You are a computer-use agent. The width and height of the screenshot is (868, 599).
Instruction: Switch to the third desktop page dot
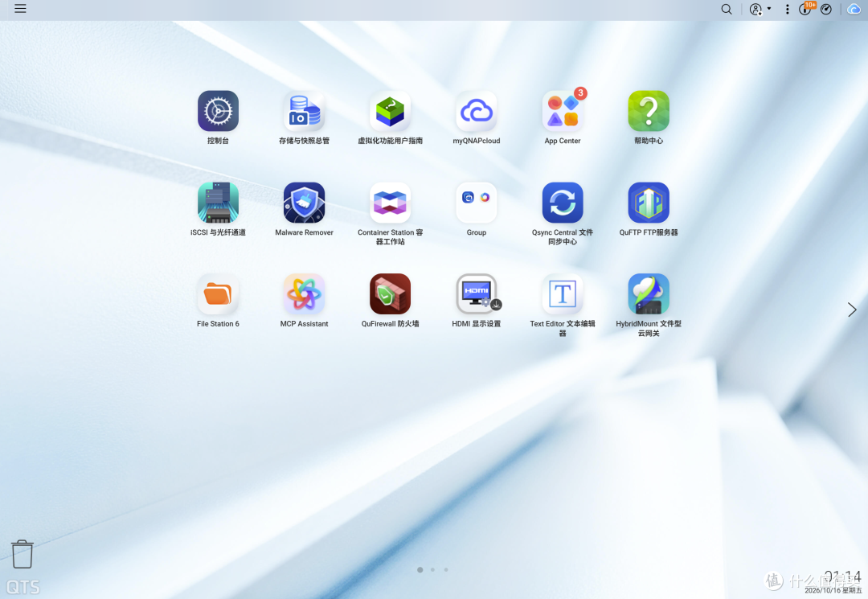pyautogui.click(x=445, y=570)
